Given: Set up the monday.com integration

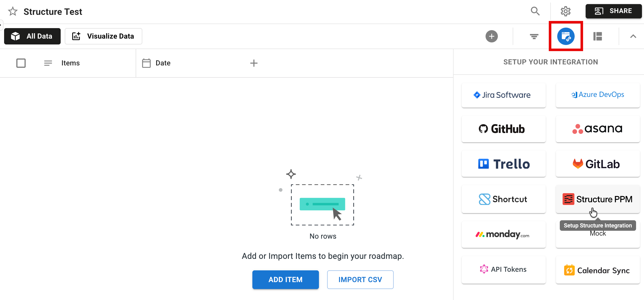Looking at the screenshot, I should 503,234.
